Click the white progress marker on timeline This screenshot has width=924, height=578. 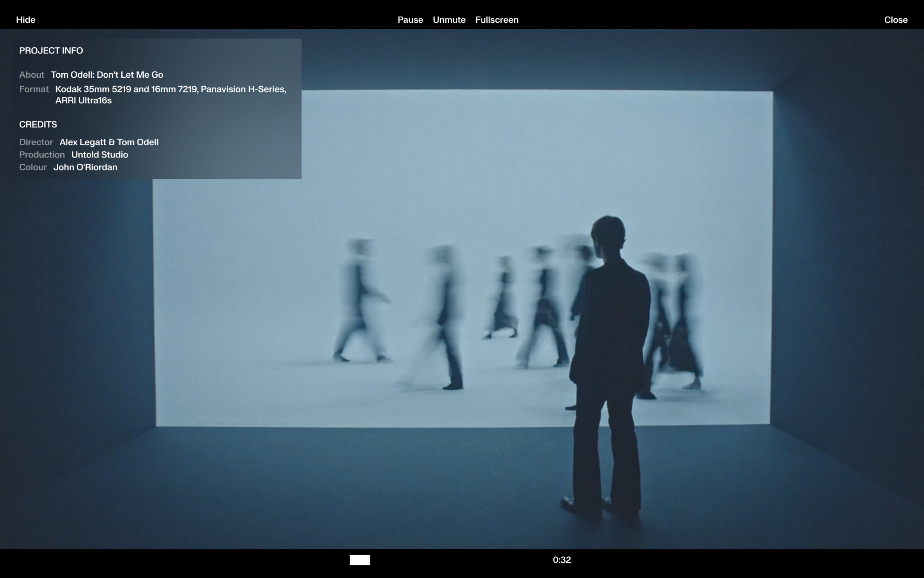point(359,560)
